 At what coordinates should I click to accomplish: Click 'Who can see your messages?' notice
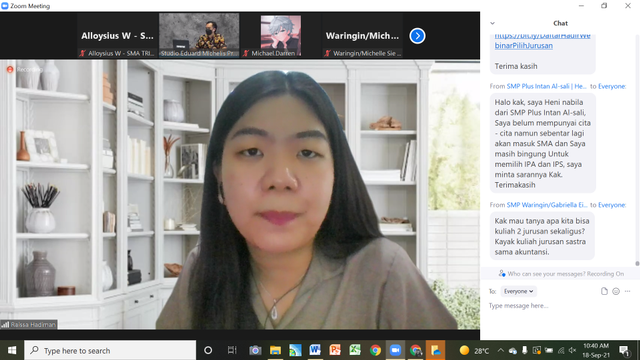561,273
